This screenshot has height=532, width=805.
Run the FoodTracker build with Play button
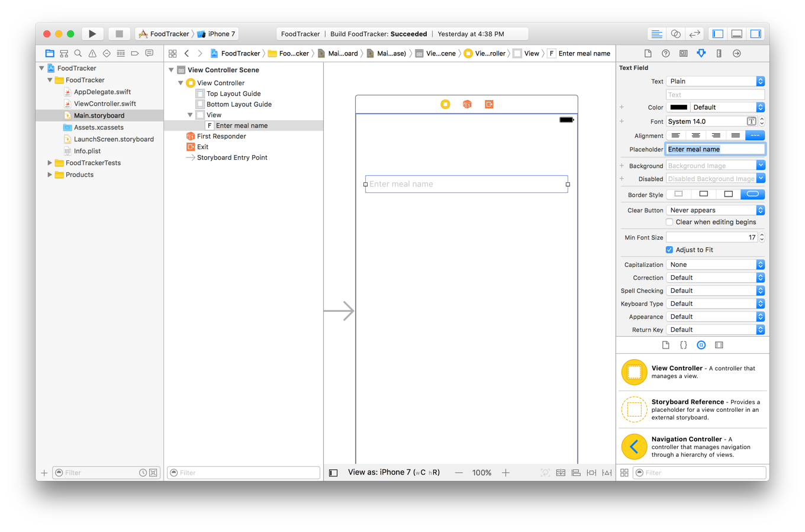tap(92, 34)
